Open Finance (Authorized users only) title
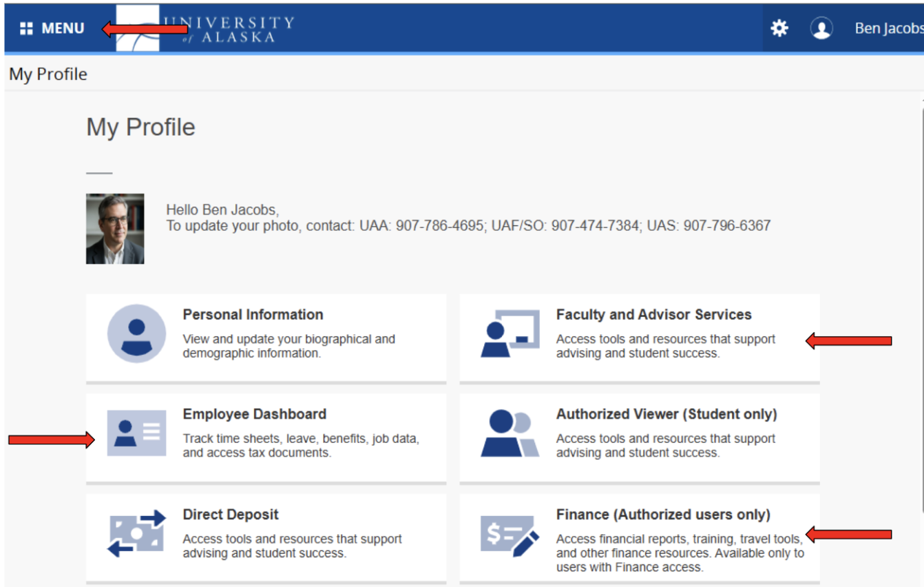The width and height of the screenshot is (924, 587). (x=662, y=515)
